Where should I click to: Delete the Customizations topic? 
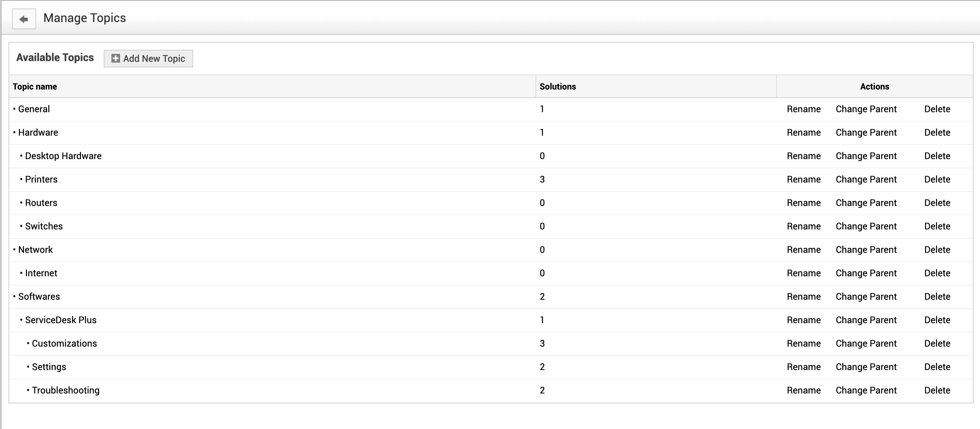point(937,344)
